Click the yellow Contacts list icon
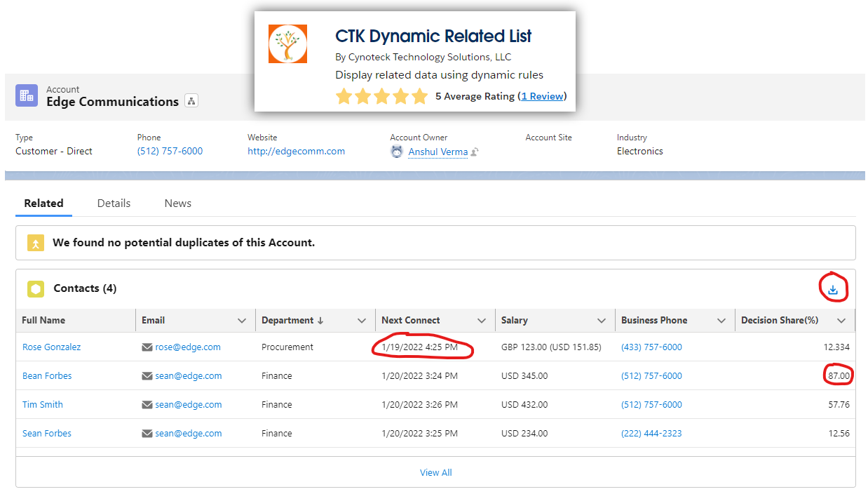Image resolution: width=868 pixels, height=494 pixels. [36, 288]
